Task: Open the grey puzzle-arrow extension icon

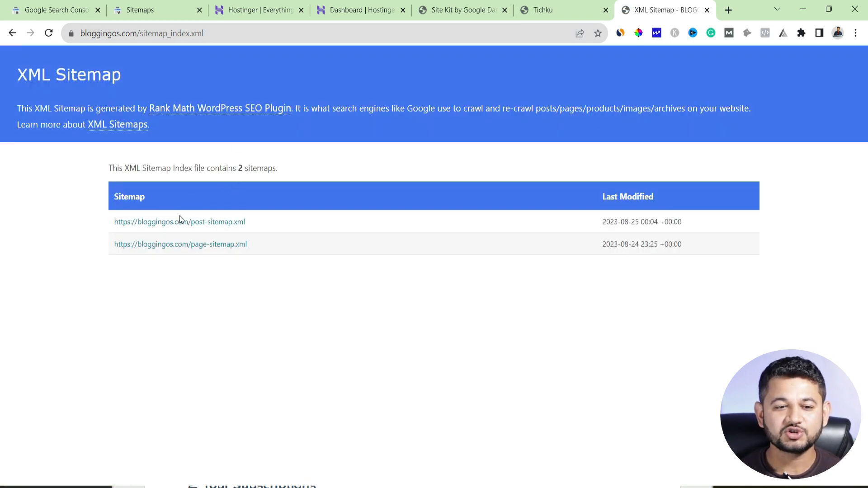Action: 747,33
